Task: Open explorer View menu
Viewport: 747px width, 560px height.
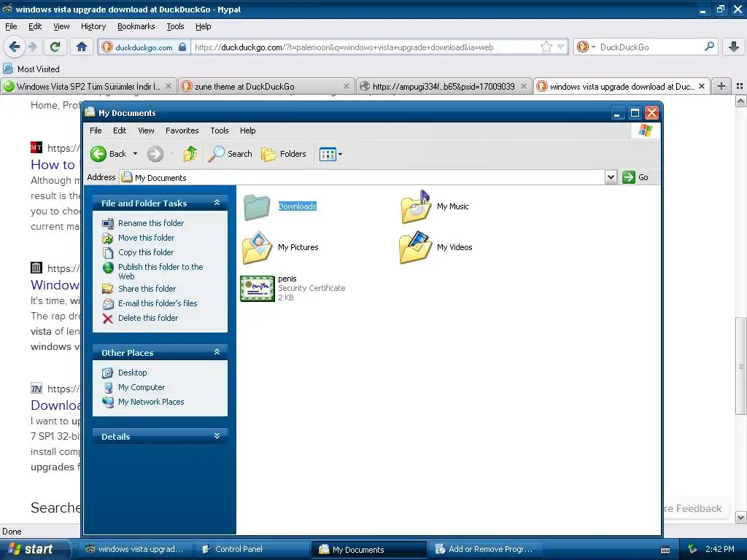Action: 146,131
